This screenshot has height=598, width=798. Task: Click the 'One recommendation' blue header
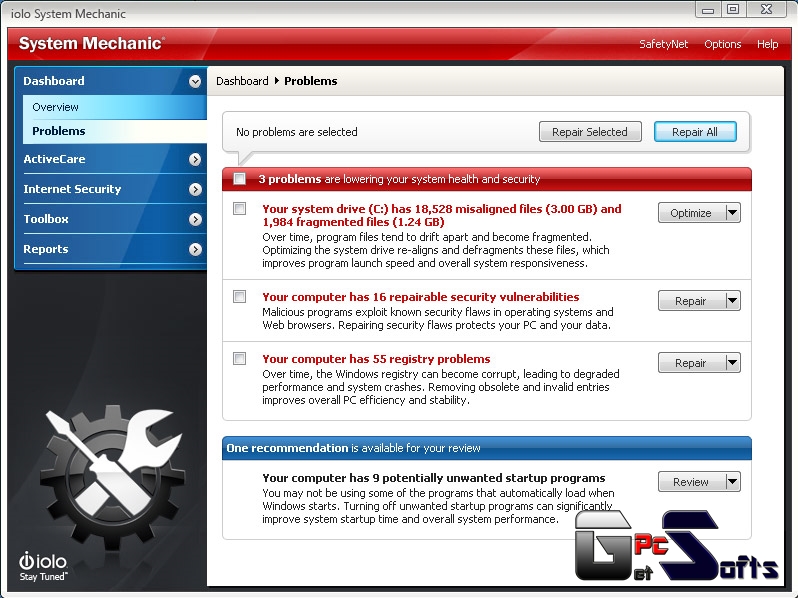click(487, 448)
